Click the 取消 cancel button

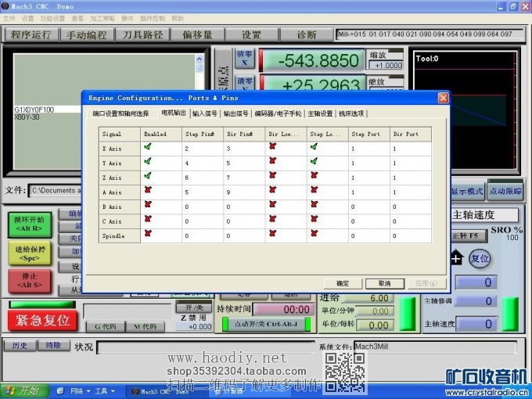[384, 283]
